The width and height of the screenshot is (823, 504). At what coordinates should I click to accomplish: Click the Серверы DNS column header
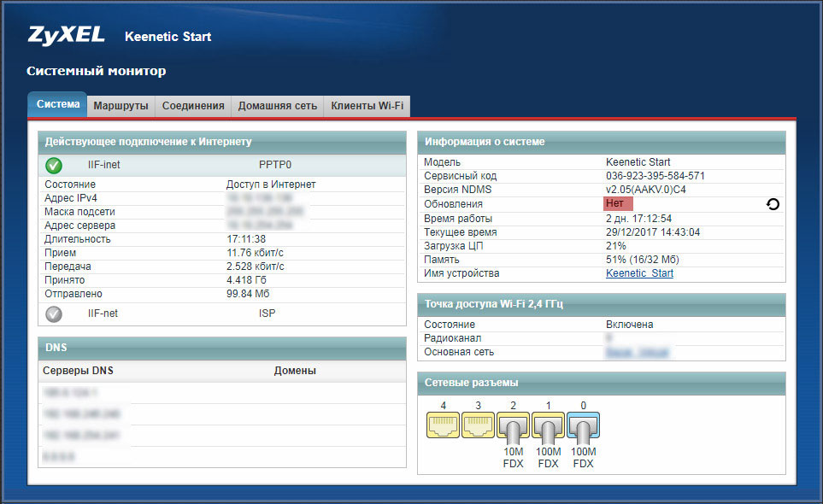click(x=78, y=371)
